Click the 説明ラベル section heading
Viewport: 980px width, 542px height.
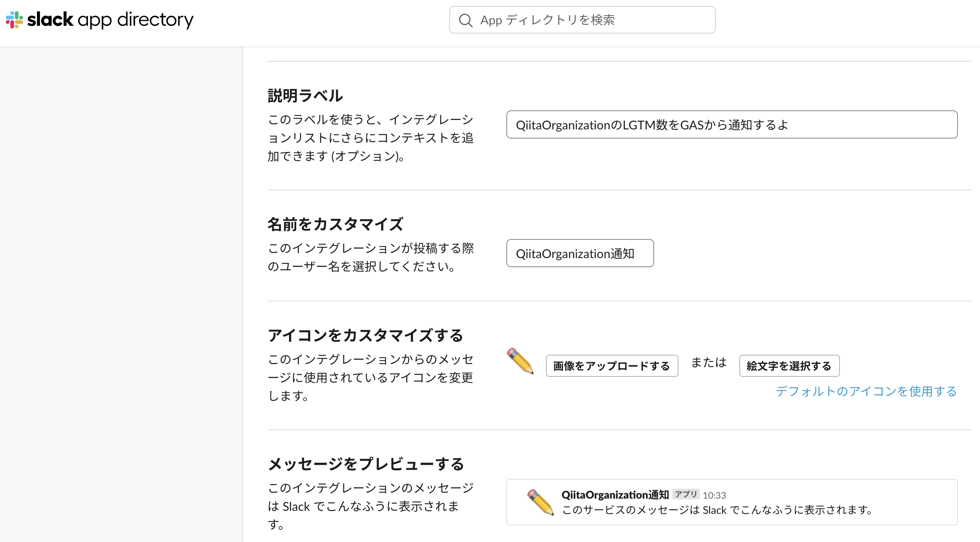pos(305,96)
